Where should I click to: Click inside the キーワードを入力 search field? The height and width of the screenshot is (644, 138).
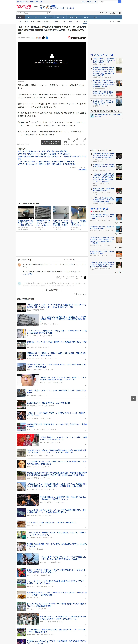32,13
